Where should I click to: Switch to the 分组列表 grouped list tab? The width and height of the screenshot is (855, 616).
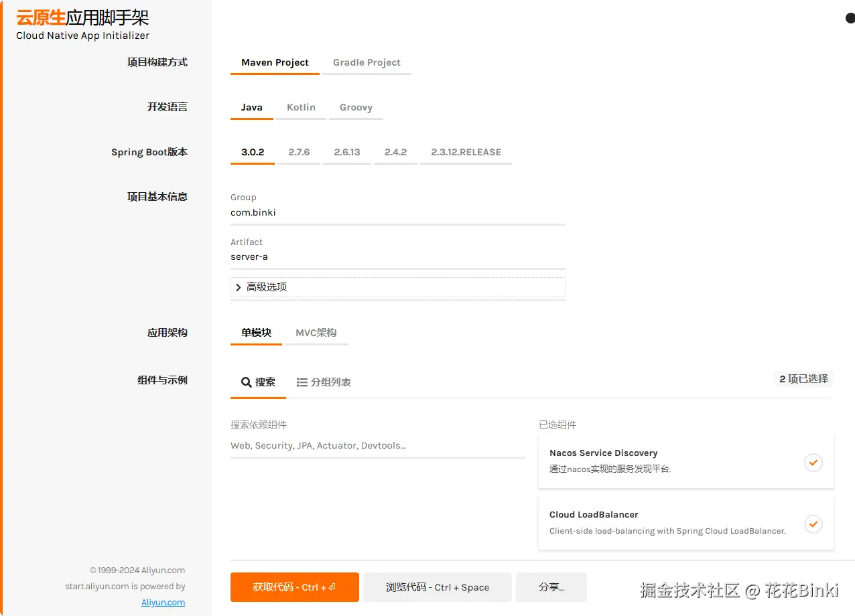(324, 382)
